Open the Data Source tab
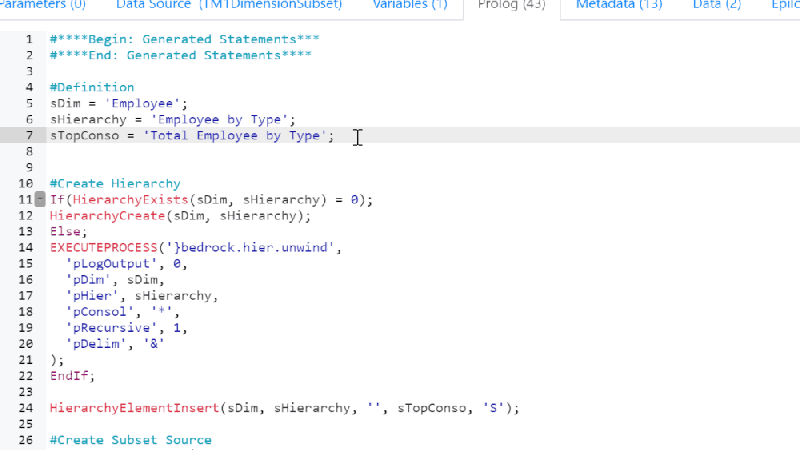 [x=229, y=5]
